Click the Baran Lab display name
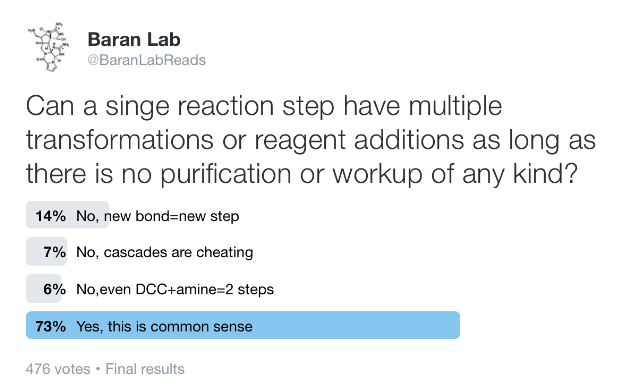 (x=134, y=40)
